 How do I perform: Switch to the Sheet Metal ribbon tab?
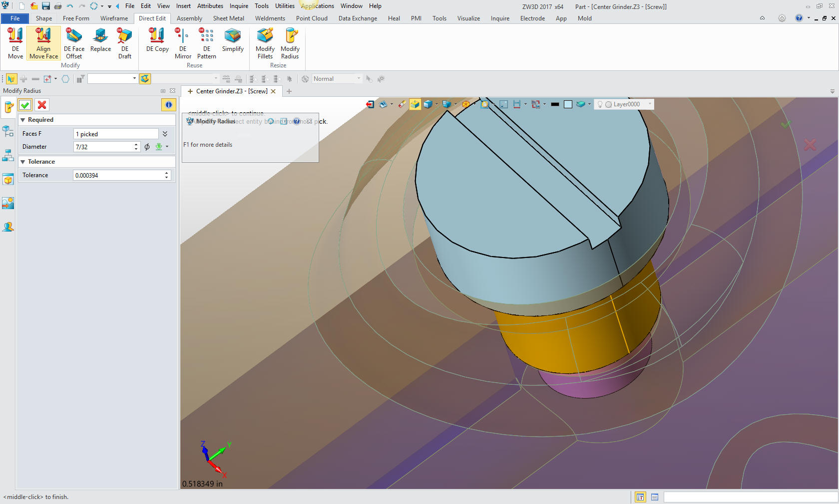[x=229, y=18]
